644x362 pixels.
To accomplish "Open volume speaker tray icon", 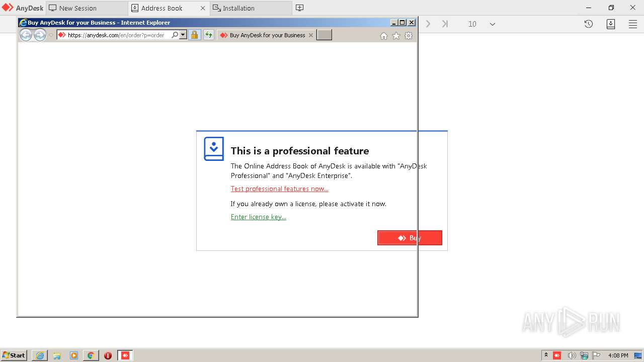I will pos(572,355).
